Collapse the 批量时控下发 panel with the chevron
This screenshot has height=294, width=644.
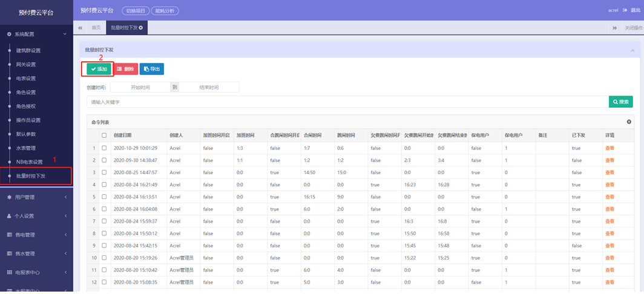632,50
